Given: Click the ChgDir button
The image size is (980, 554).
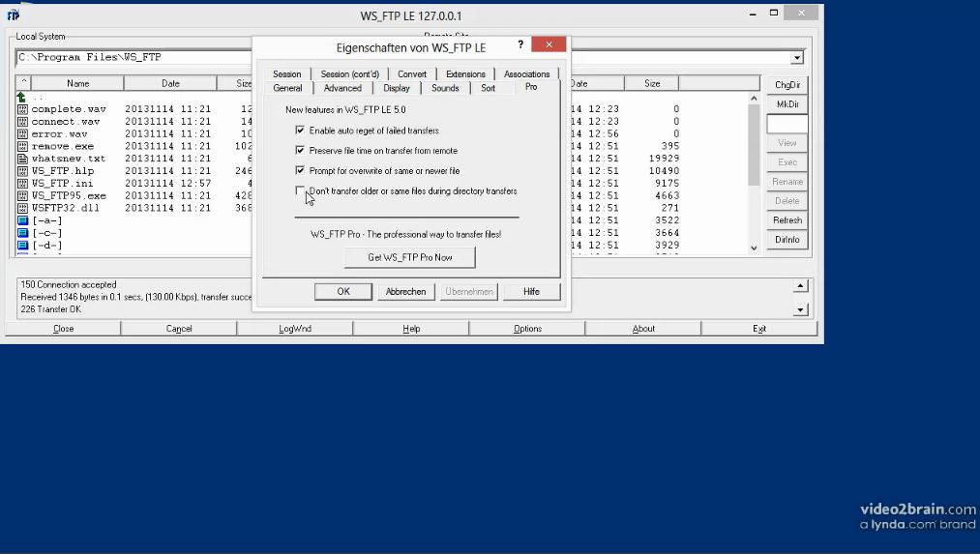Looking at the screenshot, I should click(787, 85).
